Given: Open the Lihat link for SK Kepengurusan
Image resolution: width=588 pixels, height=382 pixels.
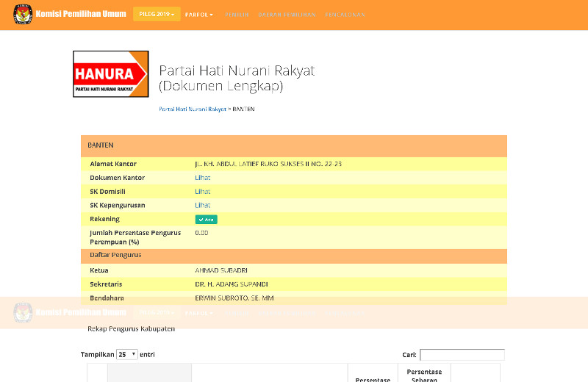Looking at the screenshot, I should (x=202, y=205).
